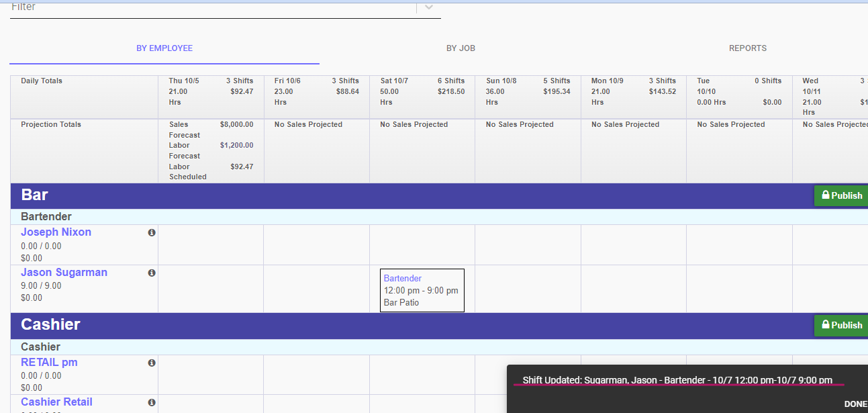The height and width of the screenshot is (413, 868).
Task: Click Jason Sugarman's empty Fri 10/6 cell
Action: click(x=317, y=289)
